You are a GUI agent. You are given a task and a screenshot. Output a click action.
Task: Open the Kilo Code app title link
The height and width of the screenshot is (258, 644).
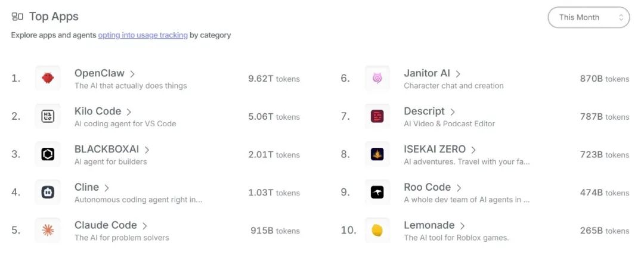point(98,111)
